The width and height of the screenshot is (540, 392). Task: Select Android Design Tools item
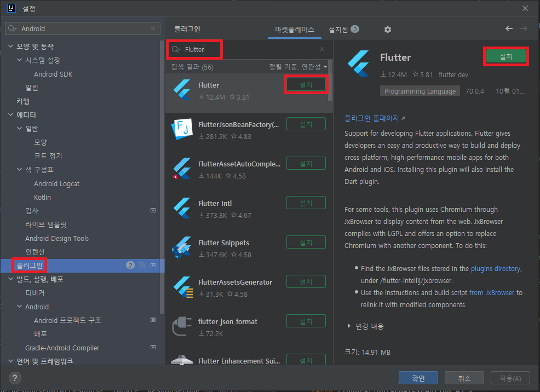57,238
